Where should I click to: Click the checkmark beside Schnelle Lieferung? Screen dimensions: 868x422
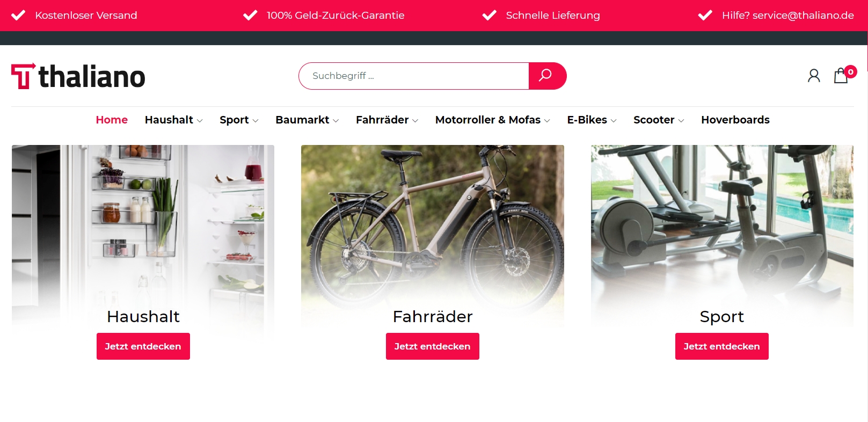[x=489, y=15]
